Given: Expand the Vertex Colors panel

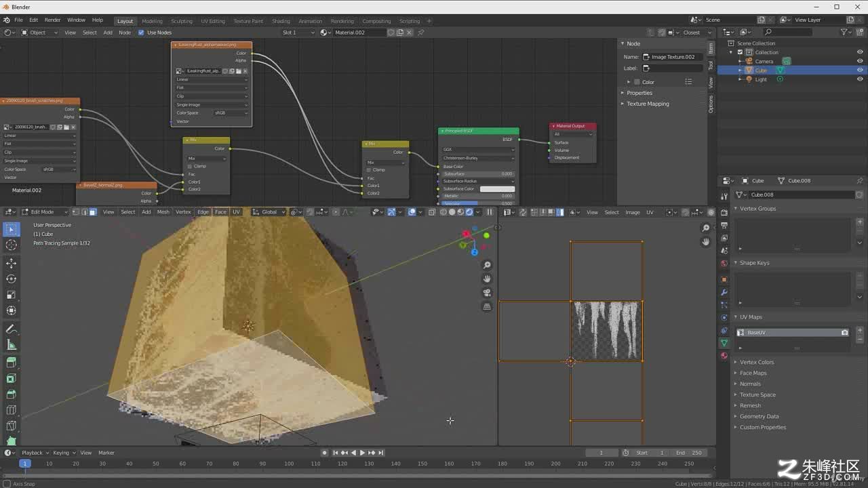Looking at the screenshot, I should pos(756,362).
